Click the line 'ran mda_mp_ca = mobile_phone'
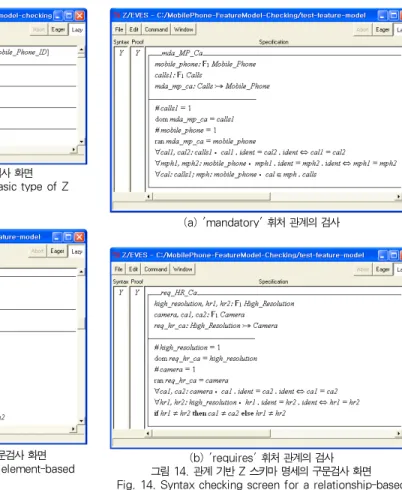The image size is (402, 490). click(x=205, y=141)
